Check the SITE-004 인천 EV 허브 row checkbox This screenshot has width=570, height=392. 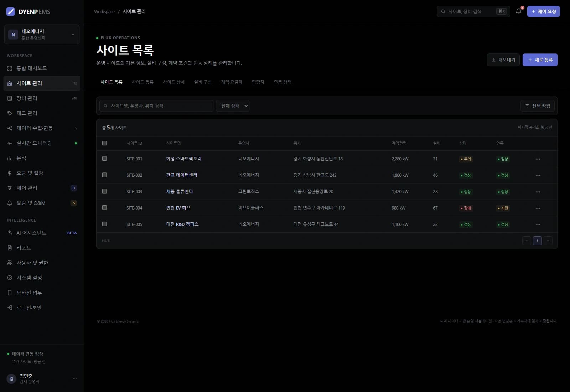click(x=104, y=207)
